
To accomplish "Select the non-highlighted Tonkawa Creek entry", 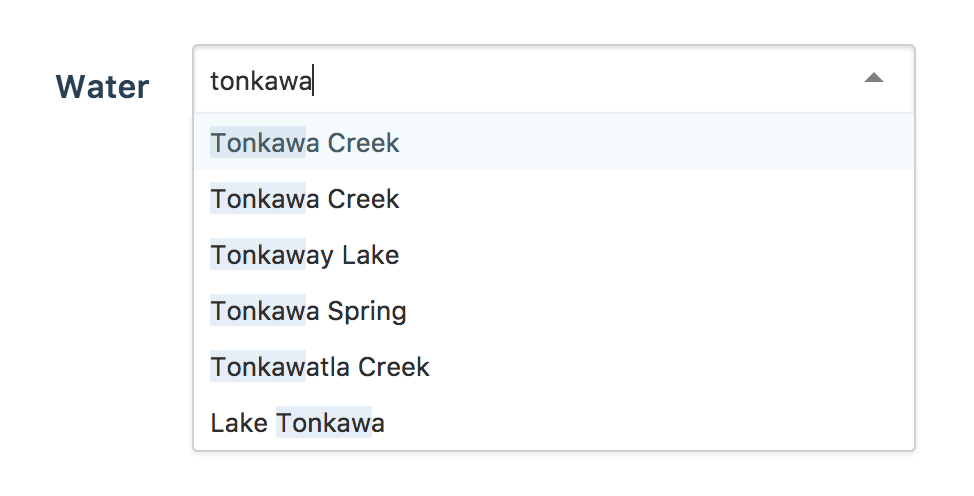I will 305,199.
